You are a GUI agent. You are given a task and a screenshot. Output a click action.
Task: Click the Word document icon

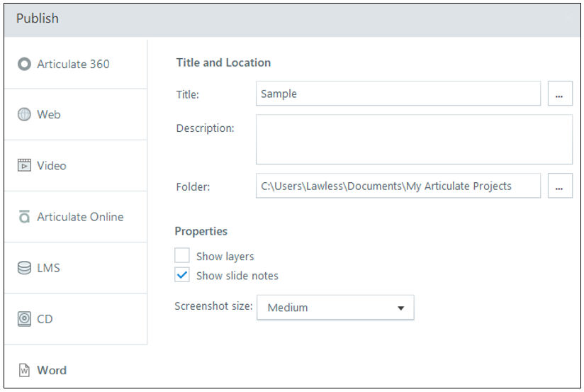24,370
